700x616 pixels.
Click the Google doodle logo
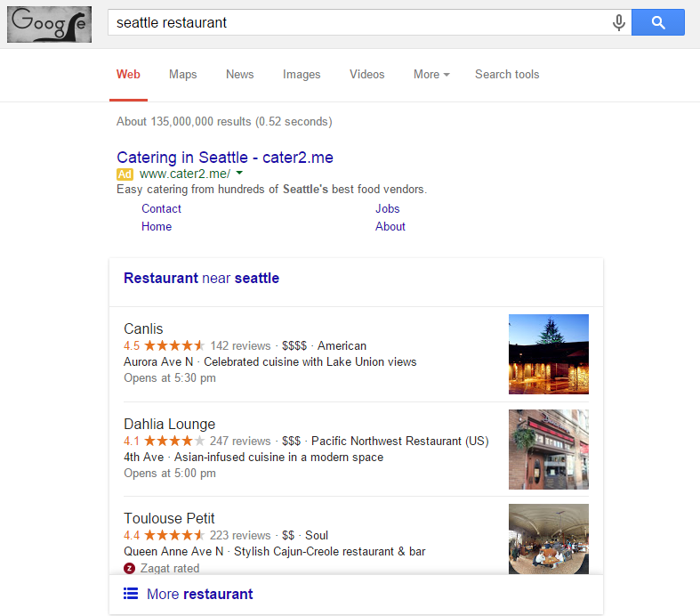[x=48, y=24]
